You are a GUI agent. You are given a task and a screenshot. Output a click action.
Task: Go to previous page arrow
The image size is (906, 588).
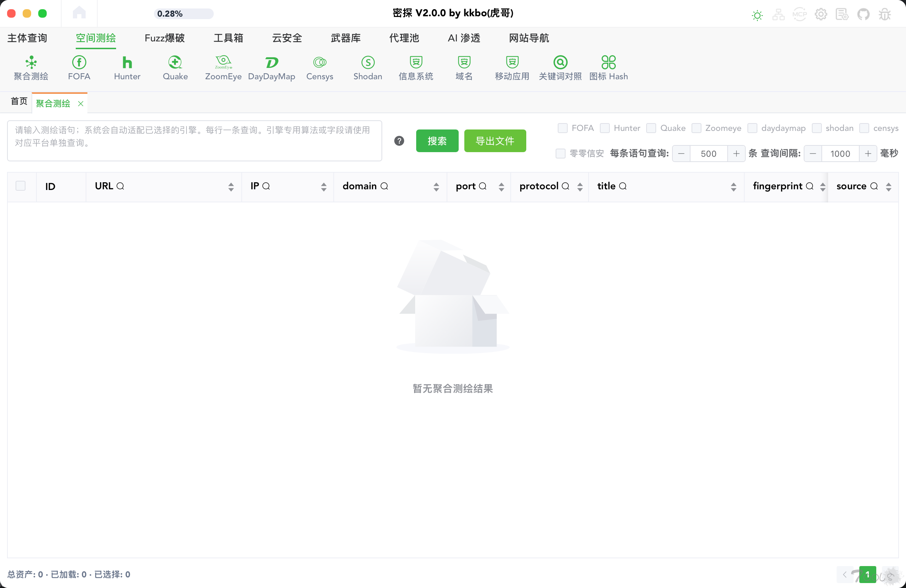click(845, 574)
